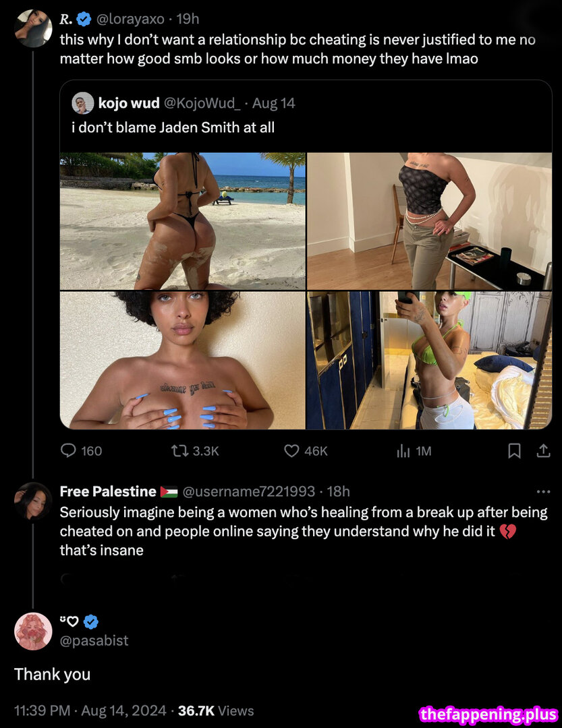Image resolution: width=562 pixels, height=728 pixels.
Task: Click the @pasabist handle
Action: 94,640
